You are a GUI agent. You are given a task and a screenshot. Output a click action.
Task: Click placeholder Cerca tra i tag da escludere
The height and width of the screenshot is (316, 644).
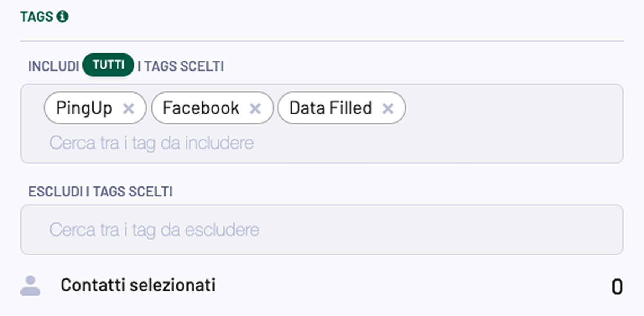154,230
